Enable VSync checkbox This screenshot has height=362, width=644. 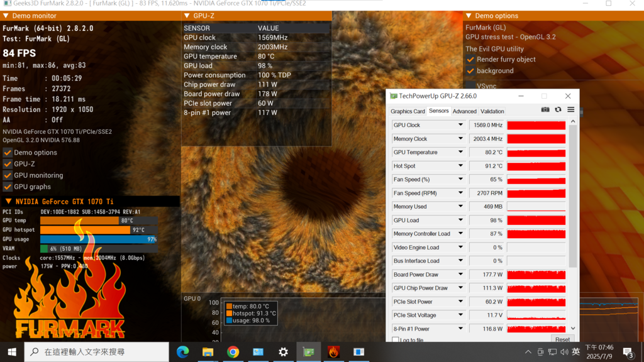pos(470,85)
